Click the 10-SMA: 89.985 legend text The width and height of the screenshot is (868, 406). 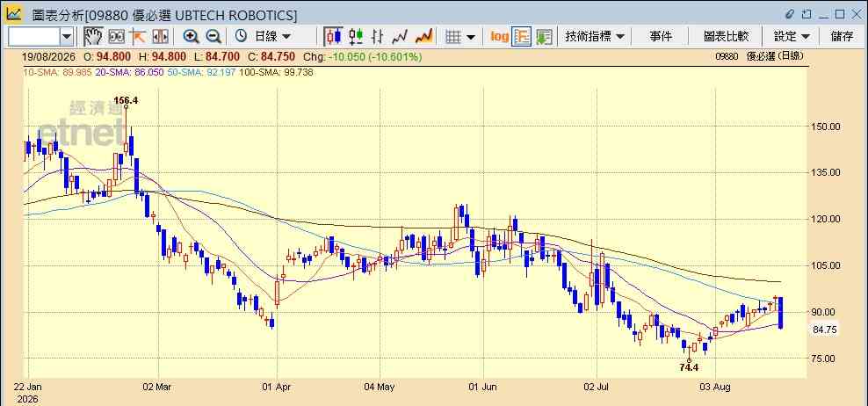click(x=57, y=72)
